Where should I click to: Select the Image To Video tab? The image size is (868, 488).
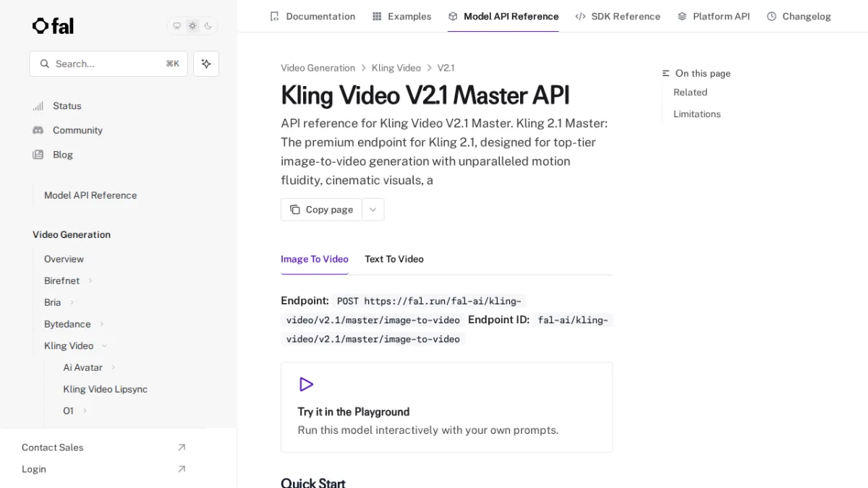[x=315, y=259]
